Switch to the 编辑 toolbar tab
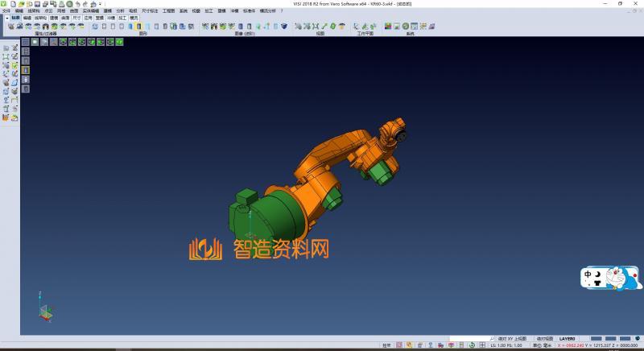Image resolution: width=644 pixels, height=351 pixels. pos(27,17)
